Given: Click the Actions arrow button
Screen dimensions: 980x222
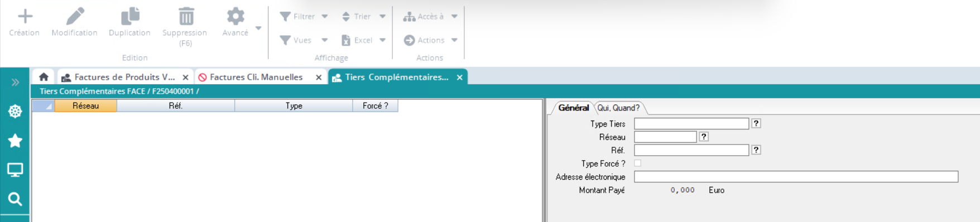Looking at the screenshot, I should click(x=424, y=40).
